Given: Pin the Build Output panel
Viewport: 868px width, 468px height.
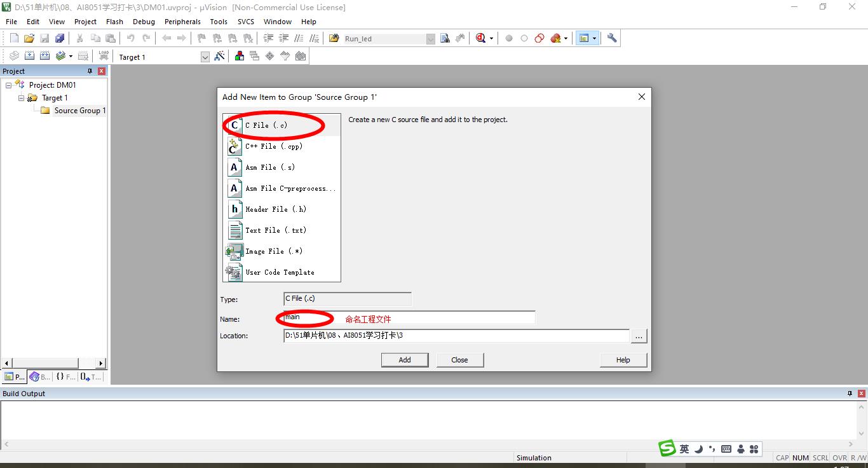Looking at the screenshot, I should 850,394.
